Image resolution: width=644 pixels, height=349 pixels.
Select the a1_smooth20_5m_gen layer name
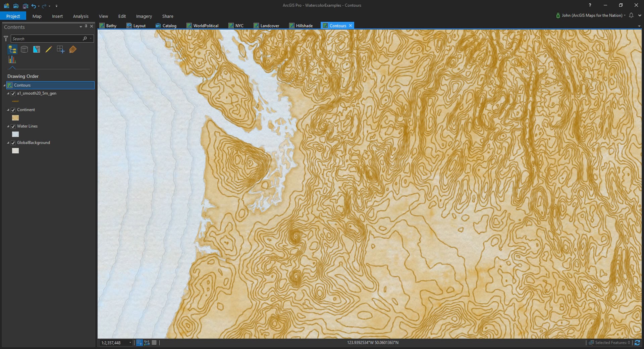pos(37,93)
